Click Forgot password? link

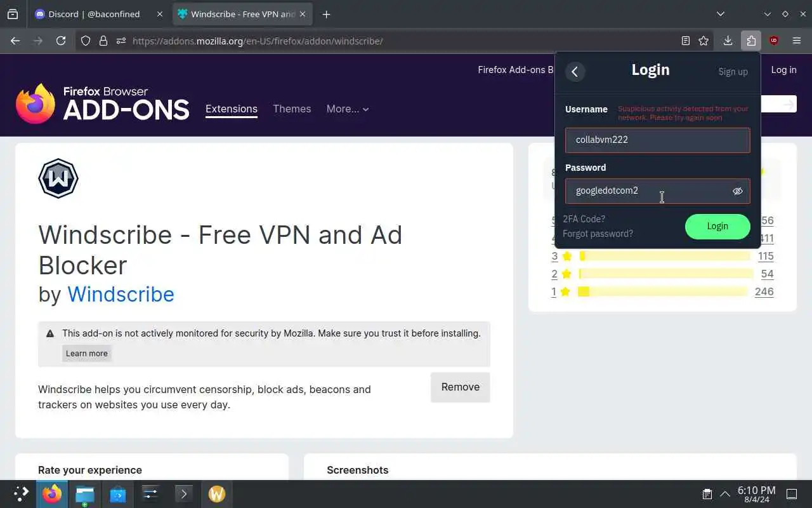(x=598, y=234)
